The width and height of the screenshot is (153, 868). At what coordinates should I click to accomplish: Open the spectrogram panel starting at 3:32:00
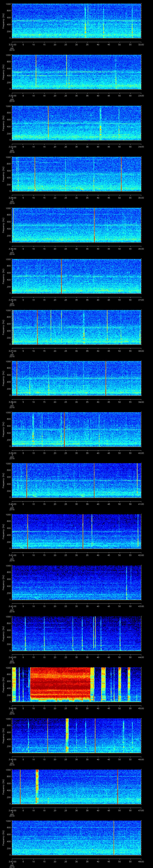[76, 72]
